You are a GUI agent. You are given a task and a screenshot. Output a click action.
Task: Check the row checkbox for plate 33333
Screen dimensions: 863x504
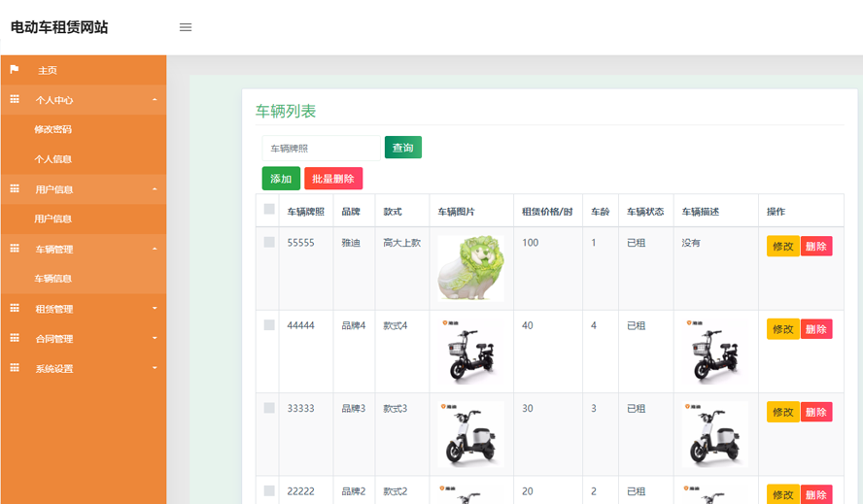tap(269, 408)
